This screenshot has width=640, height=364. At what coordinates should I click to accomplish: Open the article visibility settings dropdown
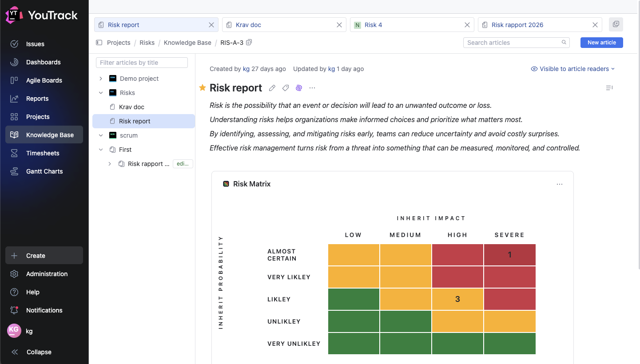point(572,69)
